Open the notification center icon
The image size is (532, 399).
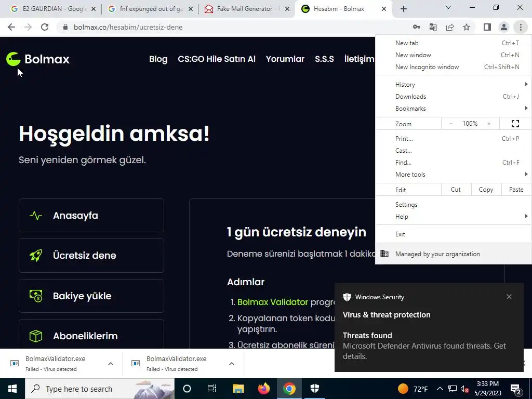516,389
